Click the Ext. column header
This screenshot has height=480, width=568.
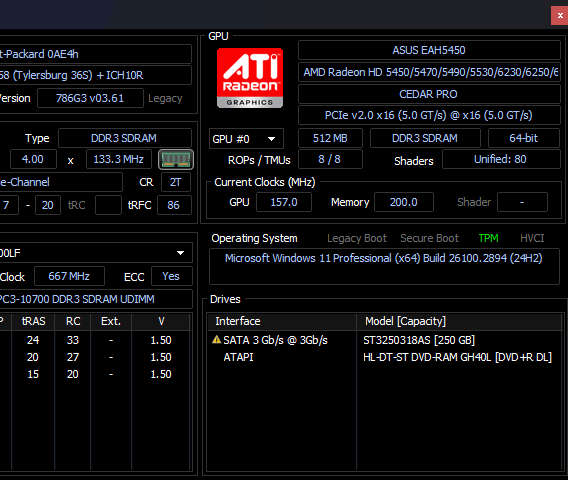[111, 321]
